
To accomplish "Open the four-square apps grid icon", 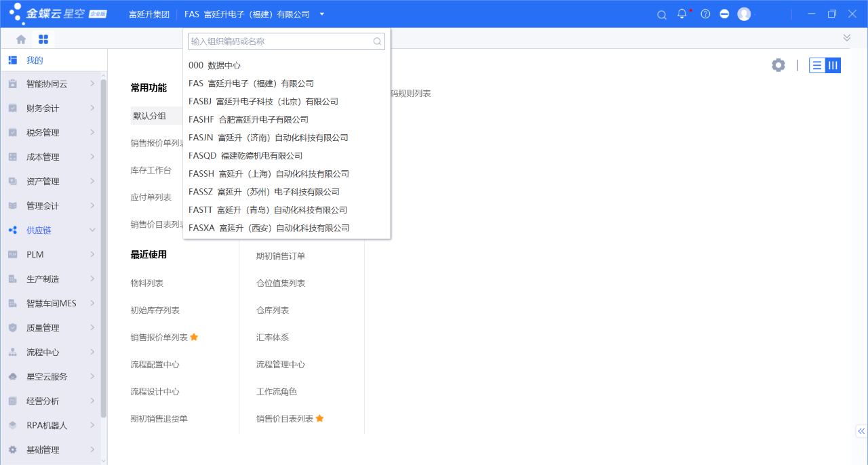I will point(43,39).
